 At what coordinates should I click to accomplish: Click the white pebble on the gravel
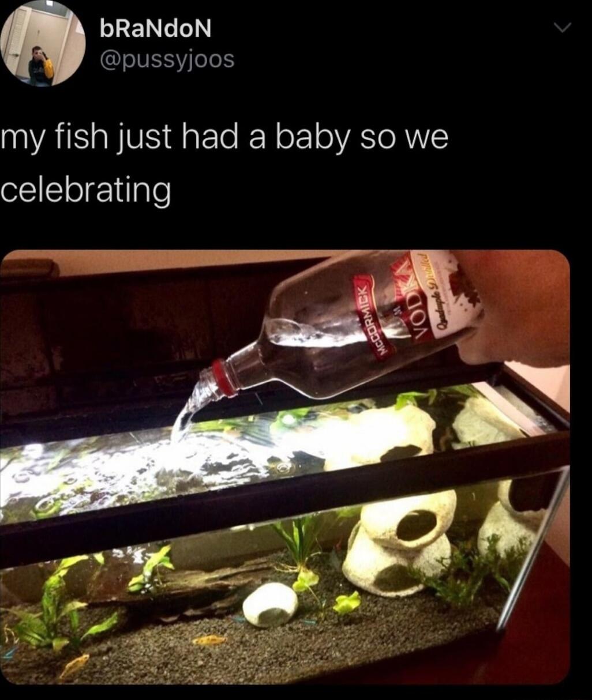point(270,604)
